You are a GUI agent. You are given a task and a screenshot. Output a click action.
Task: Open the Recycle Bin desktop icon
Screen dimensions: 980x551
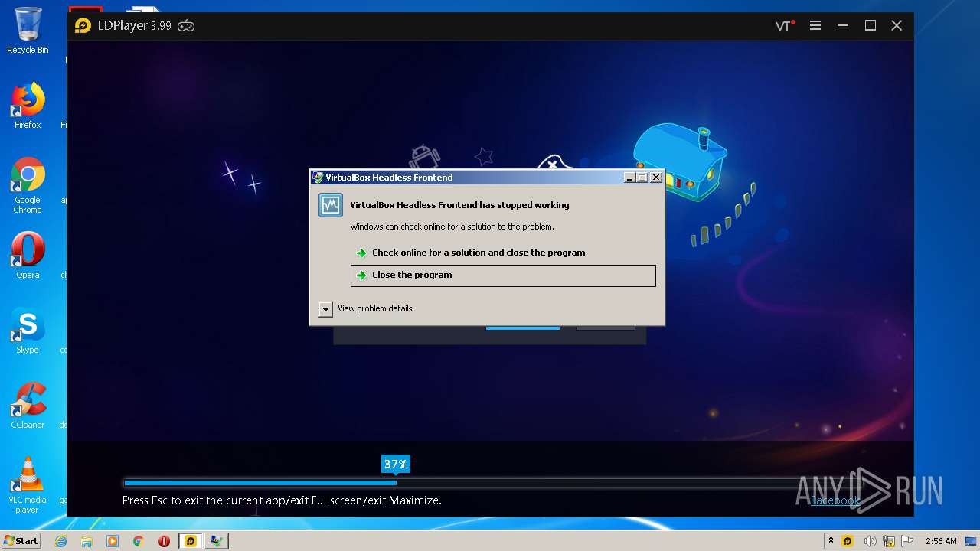pyautogui.click(x=28, y=31)
